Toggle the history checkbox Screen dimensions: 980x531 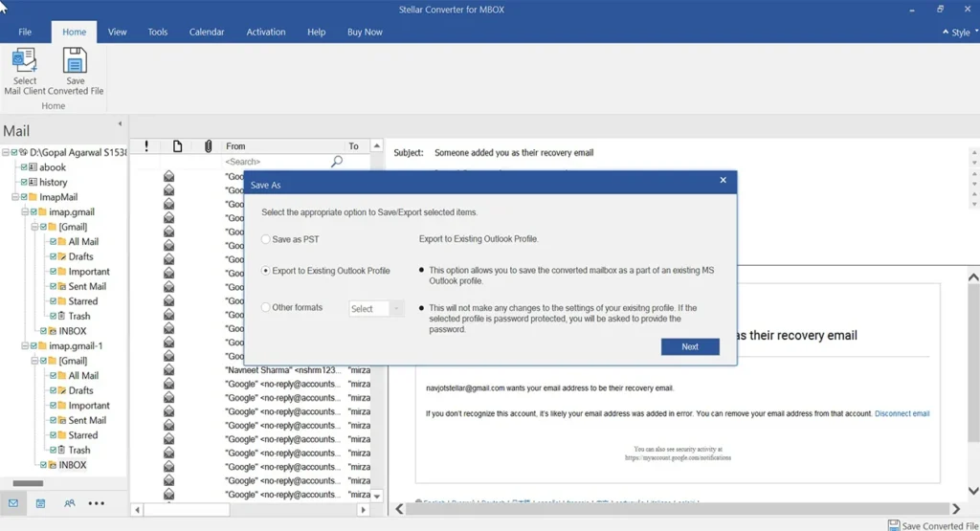coord(24,183)
